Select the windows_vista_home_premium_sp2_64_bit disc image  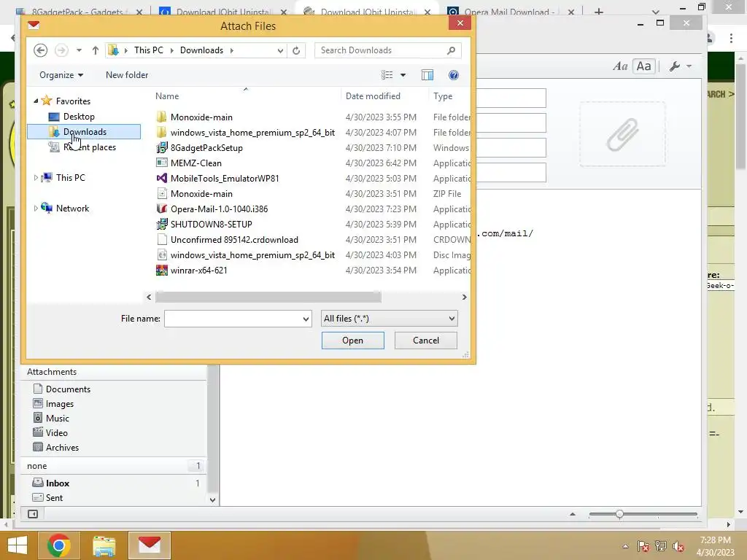(x=252, y=254)
